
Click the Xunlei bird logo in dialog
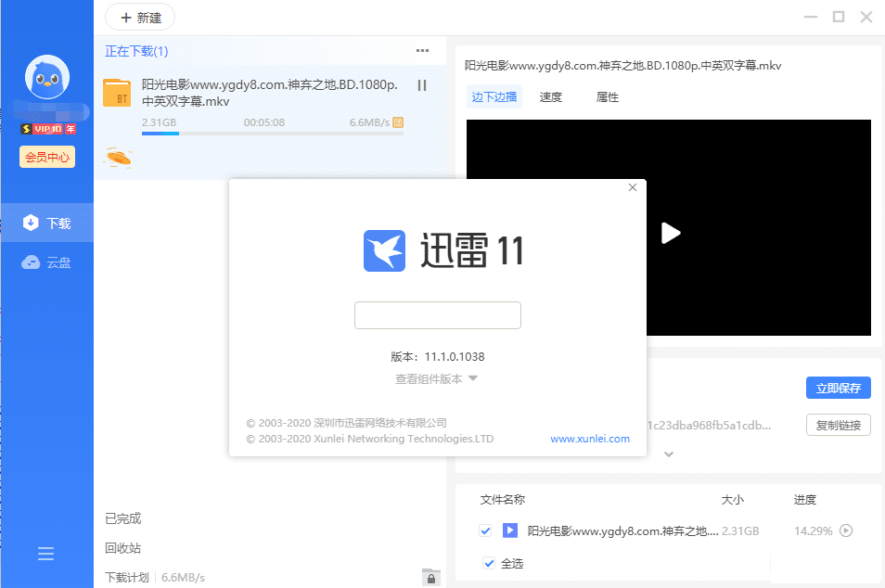(384, 250)
